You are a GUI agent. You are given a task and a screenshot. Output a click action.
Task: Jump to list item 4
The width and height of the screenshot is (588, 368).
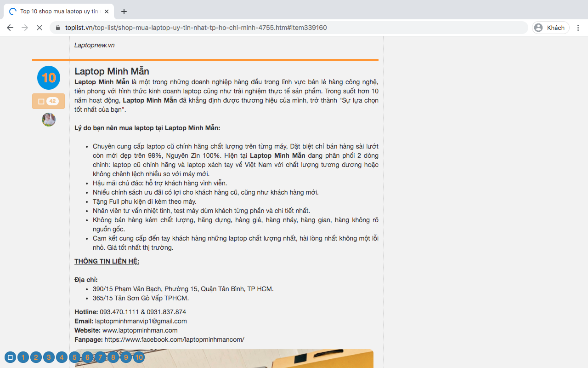click(x=62, y=357)
